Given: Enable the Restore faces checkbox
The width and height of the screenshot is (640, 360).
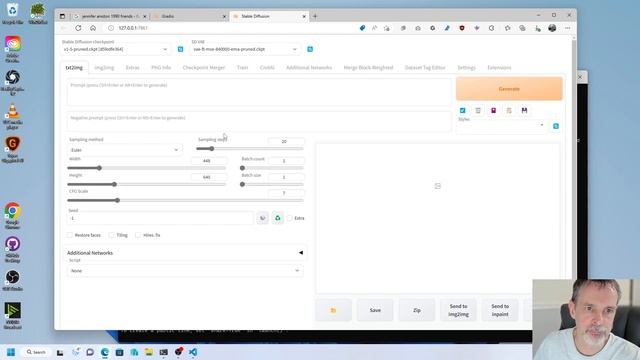Looking at the screenshot, I should pos(70,235).
